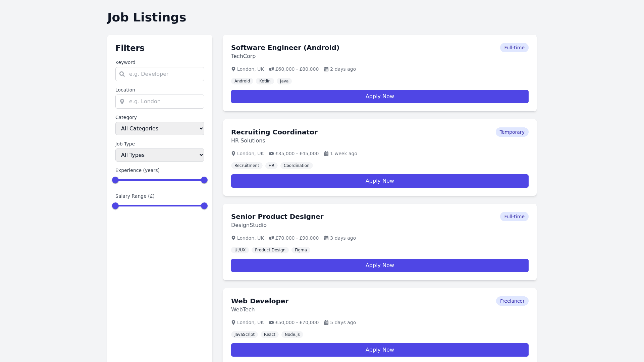Focus the Keyword search input field
The height and width of the screenshot is (362, 644).
[x=164, y=74]
